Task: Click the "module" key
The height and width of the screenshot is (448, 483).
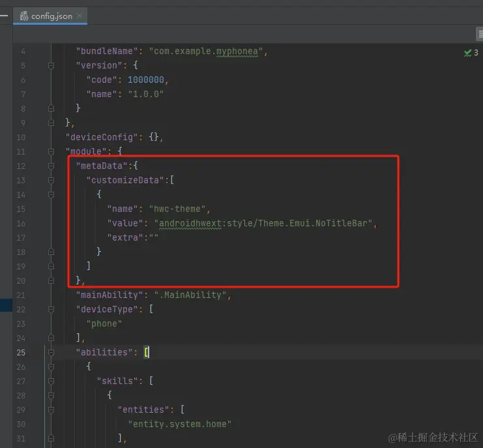Action: click(x=86, y=151)
